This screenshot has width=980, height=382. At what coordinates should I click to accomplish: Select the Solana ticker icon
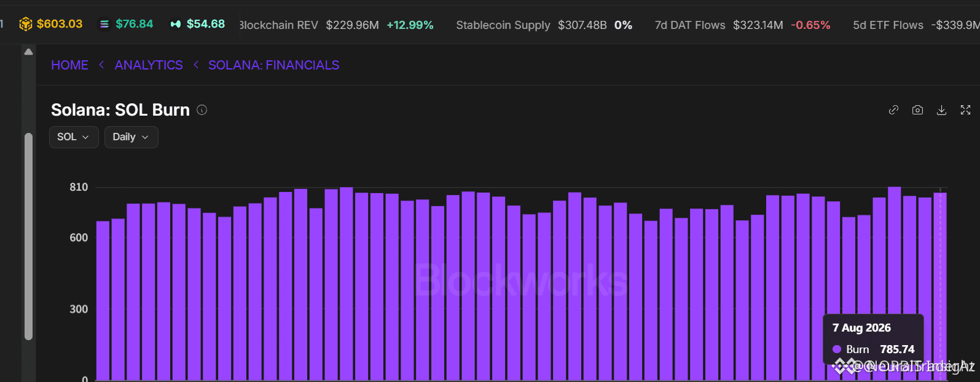(104, 24)
